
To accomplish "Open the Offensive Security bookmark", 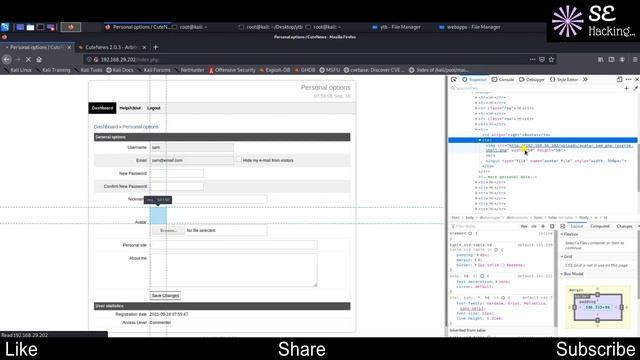I will tap(232, 70).
